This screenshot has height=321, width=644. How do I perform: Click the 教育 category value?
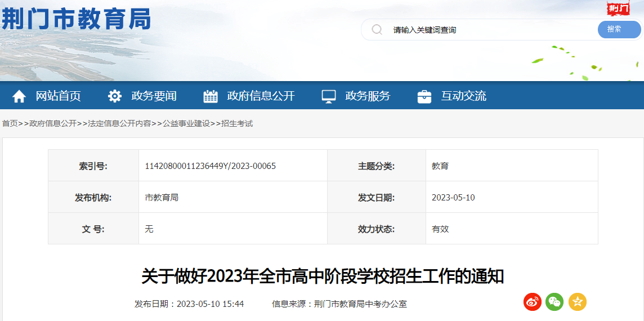(440, 166)
